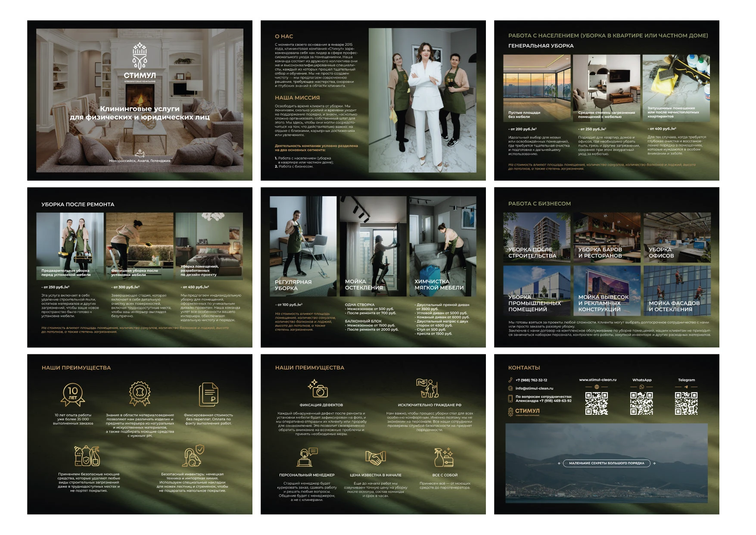Click the О НАС heading
756x535 pixels.
[x=284, y=36]
